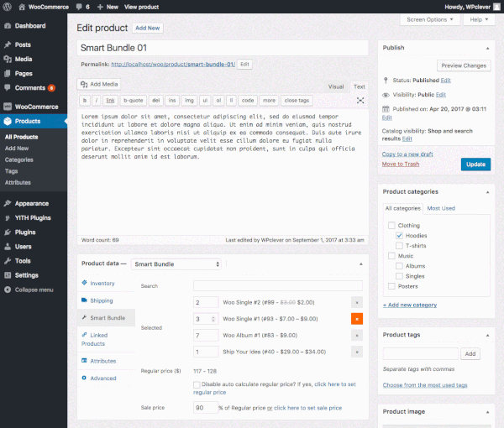Collapse the Product tags panel

click(x=487, y=335)
